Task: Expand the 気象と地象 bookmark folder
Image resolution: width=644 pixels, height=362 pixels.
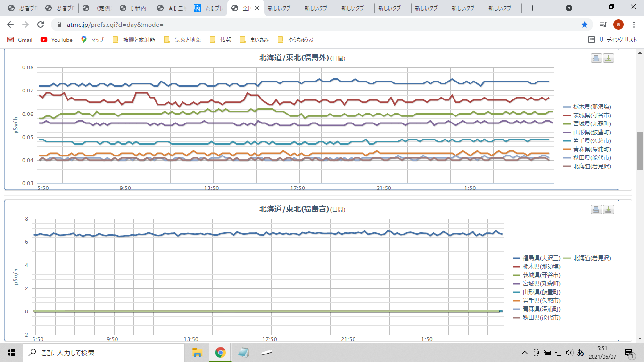Action: coord(182,40)
